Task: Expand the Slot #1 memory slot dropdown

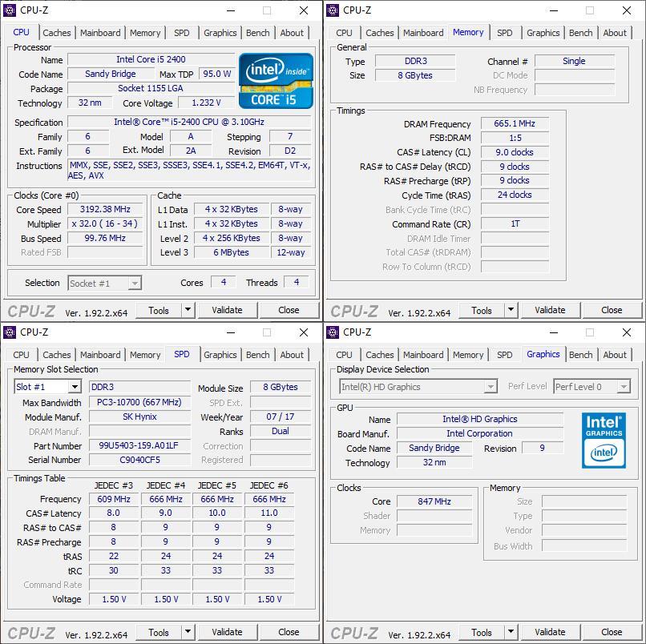Action: point(75,387)
